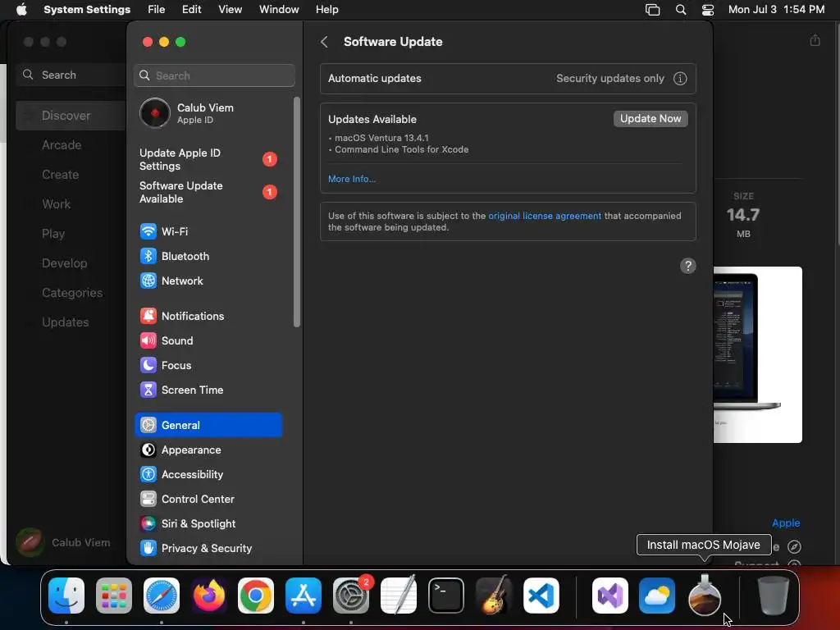Open Accessibility settings
This screenshot has width=840, height=630.
pos(208,475)
